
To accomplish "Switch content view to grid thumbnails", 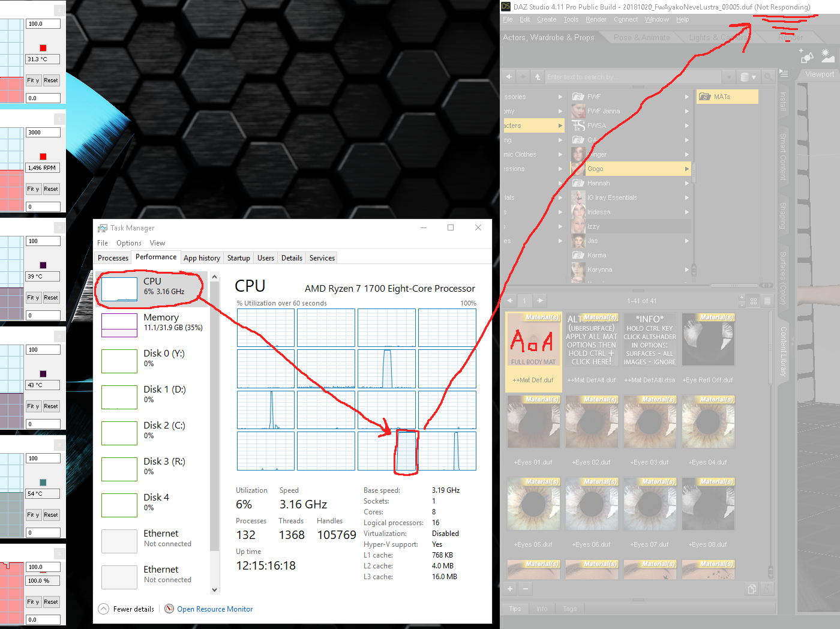I will (754, 301).
